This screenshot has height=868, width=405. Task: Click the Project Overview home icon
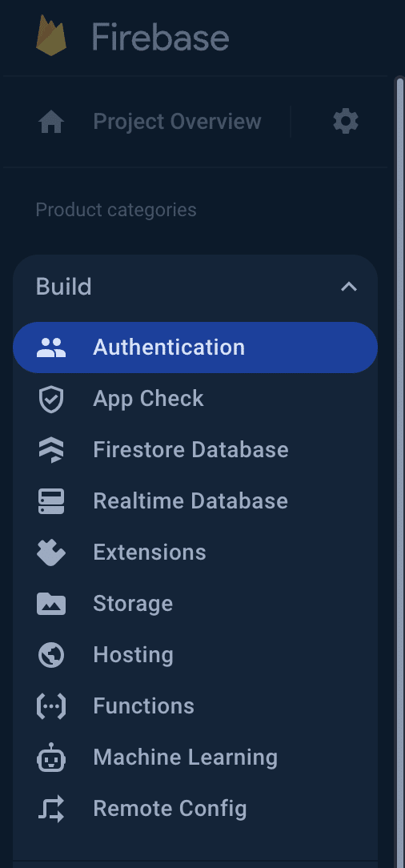[51, 122]
